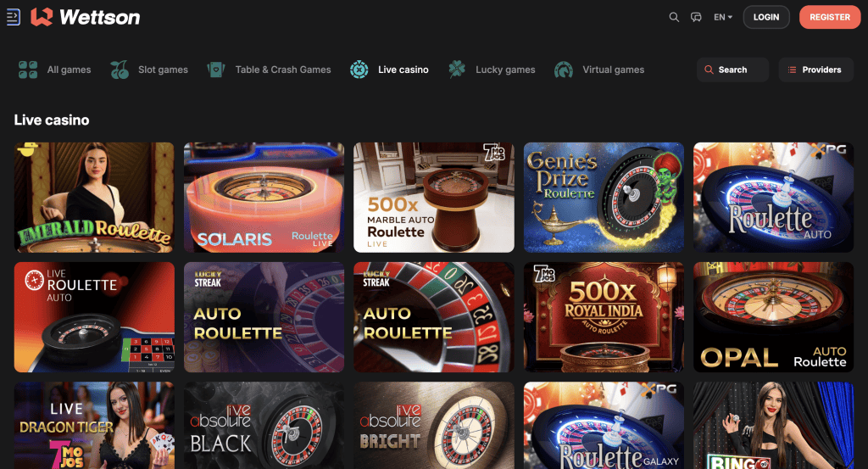This screenshot has width=868, height=469.
Task: Open Genie's Prize Roulette thumbnail
Action: coord(604,198)
